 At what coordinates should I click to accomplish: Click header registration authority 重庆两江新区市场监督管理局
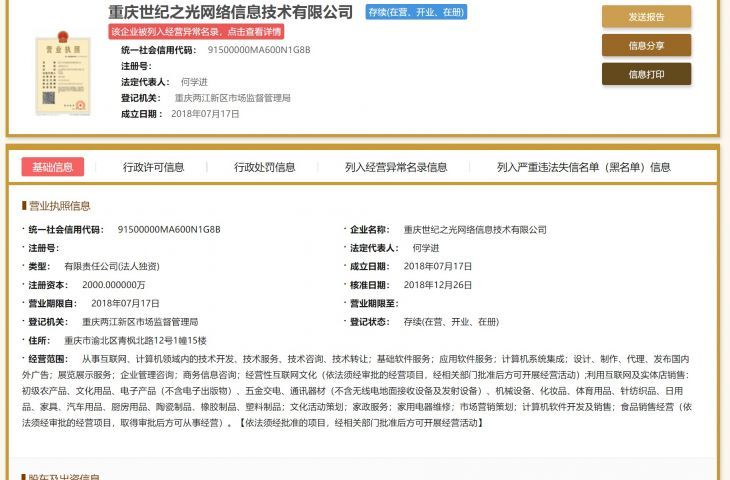point(232,98)
